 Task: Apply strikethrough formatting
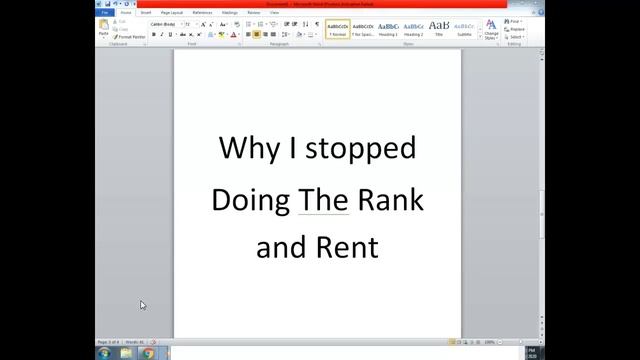click(x=182, y=35)
